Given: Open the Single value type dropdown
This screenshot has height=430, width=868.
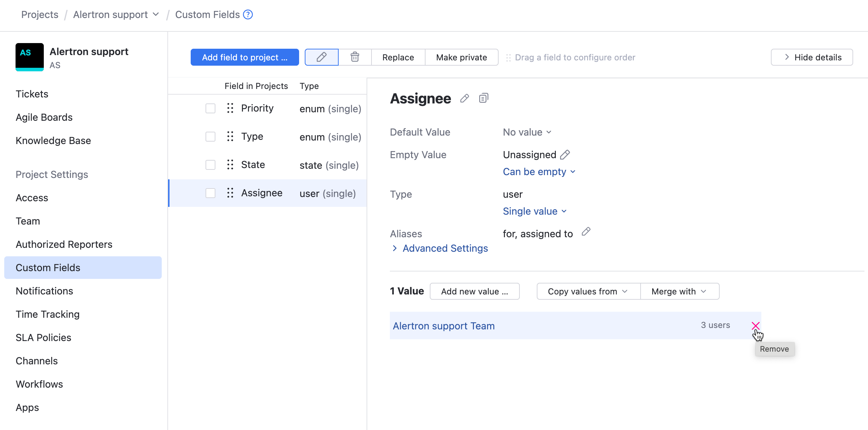Looking at the screenshot, I should point(534,211).
